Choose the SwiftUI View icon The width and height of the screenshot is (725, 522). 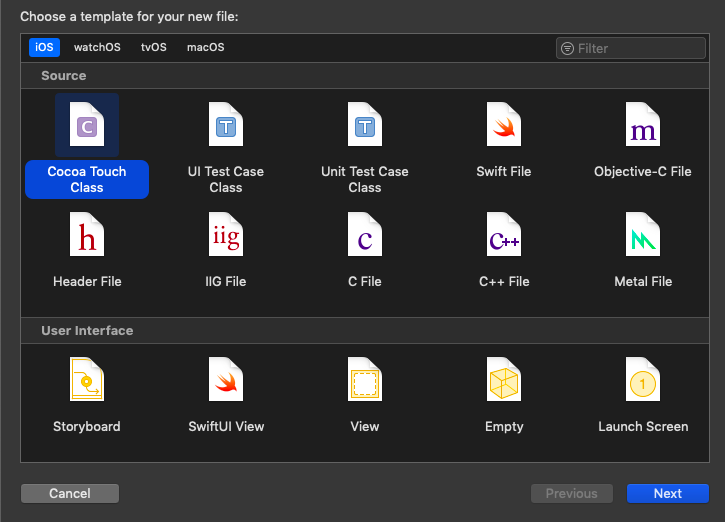tap(226, 379)
